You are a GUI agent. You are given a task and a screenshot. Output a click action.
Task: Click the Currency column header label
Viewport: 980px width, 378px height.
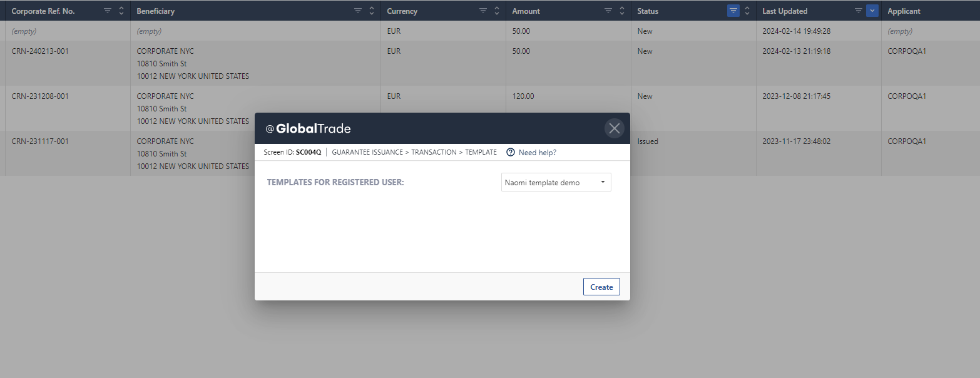click(x=402, y=11)
